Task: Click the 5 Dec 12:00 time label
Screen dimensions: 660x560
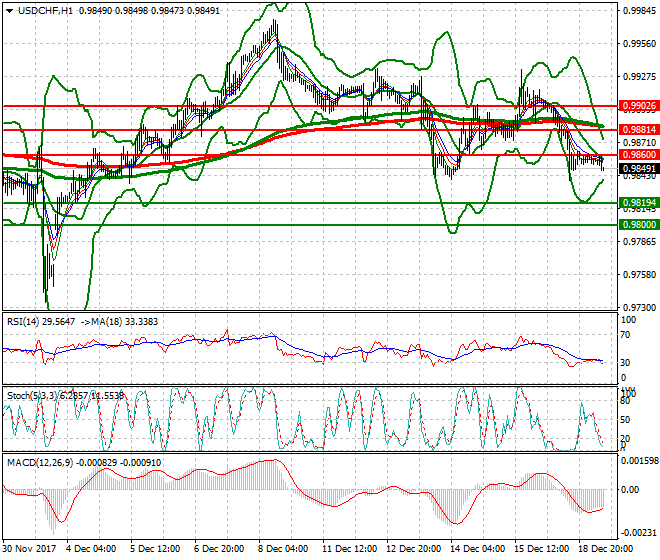Action: coord(155,549)
